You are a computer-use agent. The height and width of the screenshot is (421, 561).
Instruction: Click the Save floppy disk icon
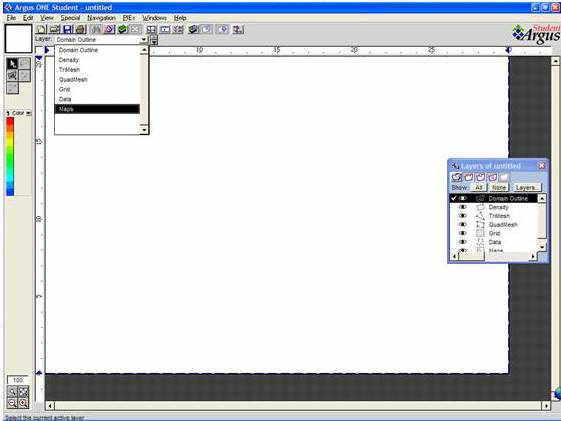point(67,29)
